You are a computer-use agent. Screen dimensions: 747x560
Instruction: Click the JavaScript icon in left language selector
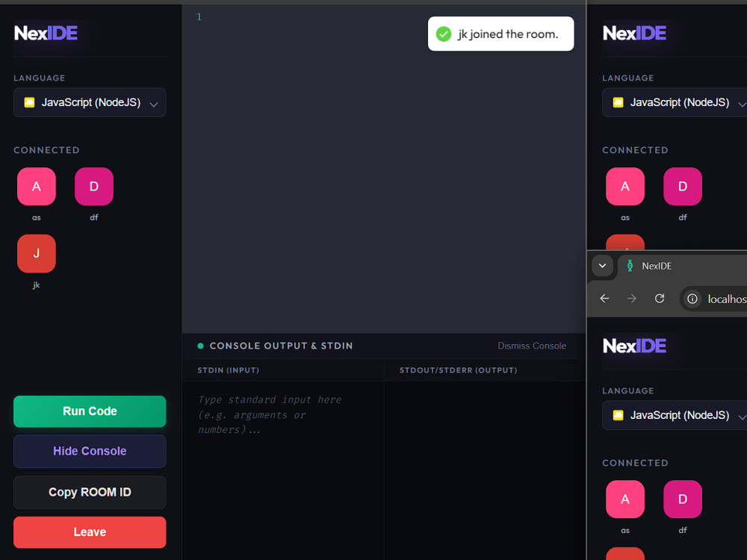29,102
